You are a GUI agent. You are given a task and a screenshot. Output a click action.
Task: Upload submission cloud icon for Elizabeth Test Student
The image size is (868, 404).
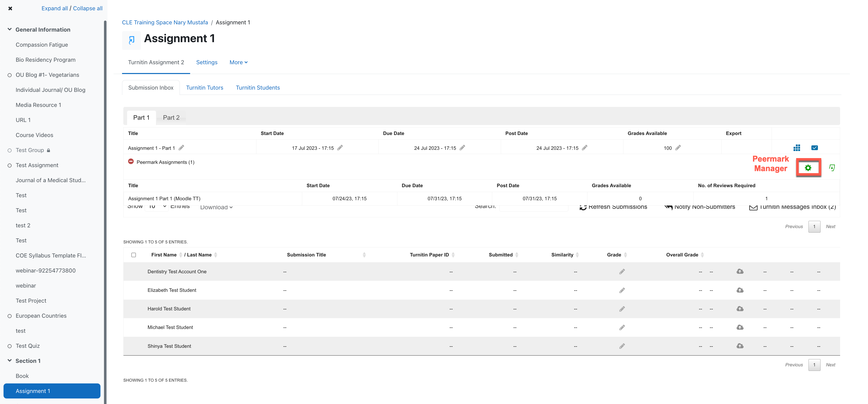[x=740, y=290]
